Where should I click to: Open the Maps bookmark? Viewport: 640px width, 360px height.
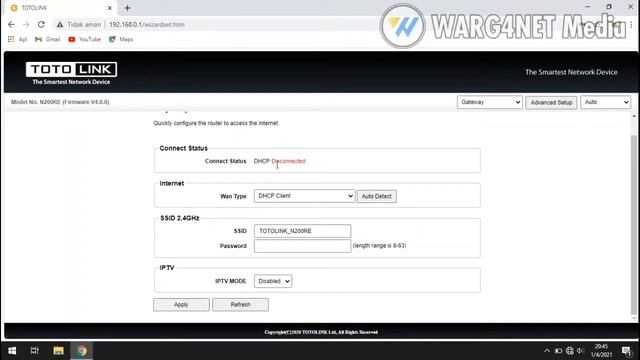point(121,39)
